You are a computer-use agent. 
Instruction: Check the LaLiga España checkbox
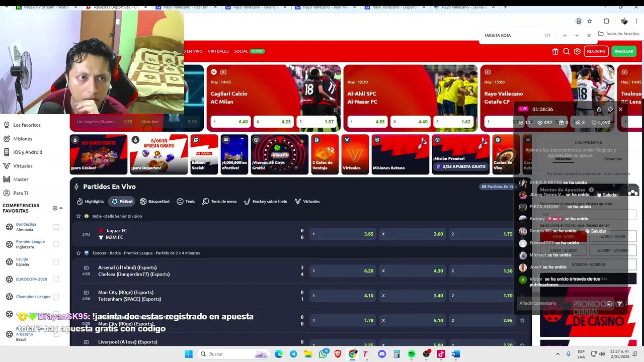pyautogui.click(x=56, y=262)
